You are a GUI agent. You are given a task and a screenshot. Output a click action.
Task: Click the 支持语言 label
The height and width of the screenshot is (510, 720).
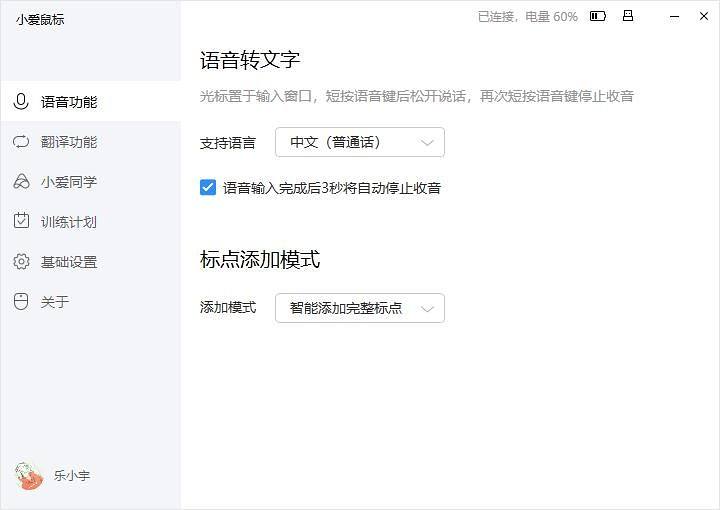(228, 143)
